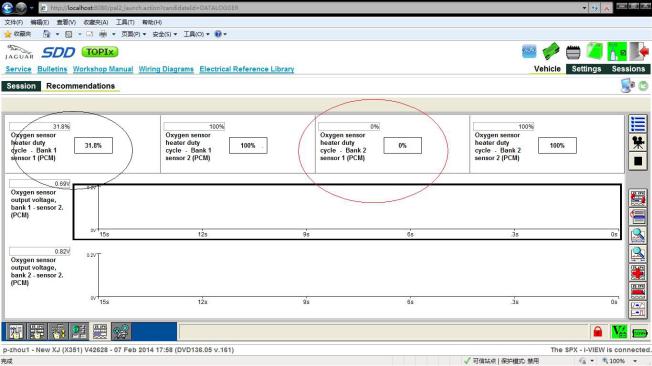
Task: Click the blue waveform icon in header
Action: (x=529, y=52)
